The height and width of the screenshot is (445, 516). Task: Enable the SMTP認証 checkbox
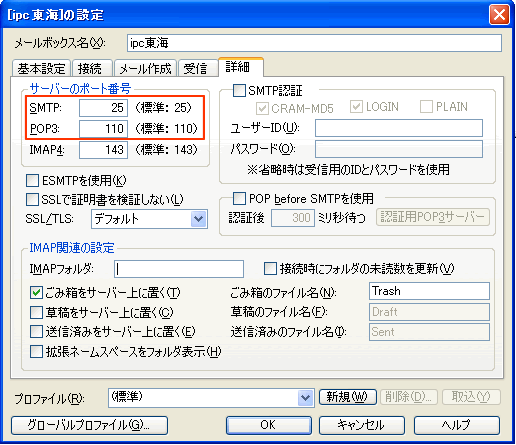point(239,90)
